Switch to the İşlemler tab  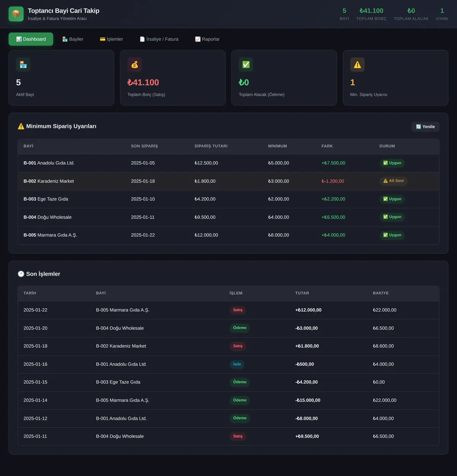pos(111,39)
